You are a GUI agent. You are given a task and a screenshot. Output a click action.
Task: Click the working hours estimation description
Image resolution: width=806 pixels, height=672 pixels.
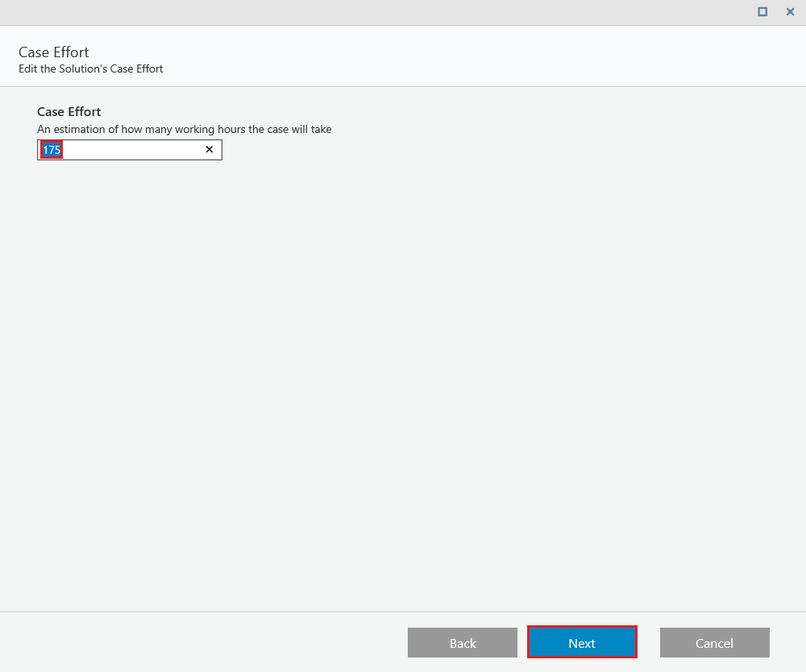184,129
